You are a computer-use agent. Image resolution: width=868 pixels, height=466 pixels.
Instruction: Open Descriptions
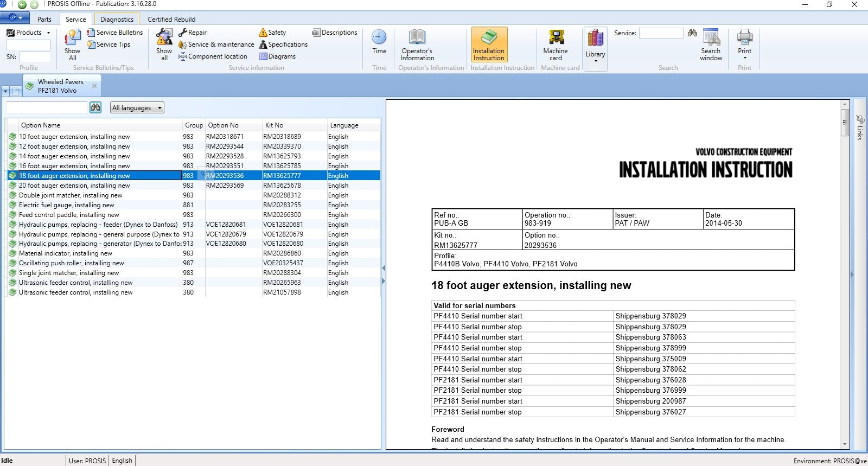(334, 33)
